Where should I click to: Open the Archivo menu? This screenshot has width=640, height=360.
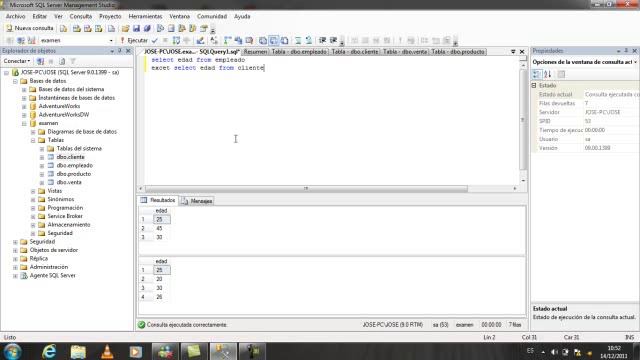(x=16, y=17)
